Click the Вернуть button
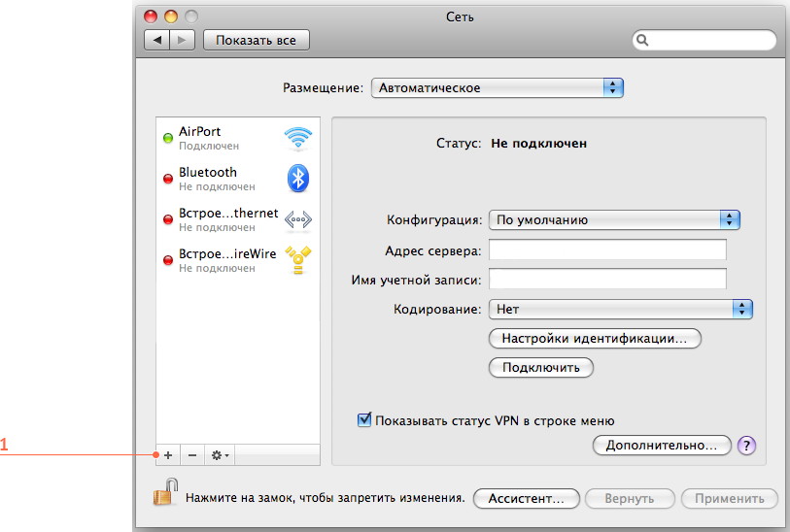This screenshot has width=790, height=532. 630,498
